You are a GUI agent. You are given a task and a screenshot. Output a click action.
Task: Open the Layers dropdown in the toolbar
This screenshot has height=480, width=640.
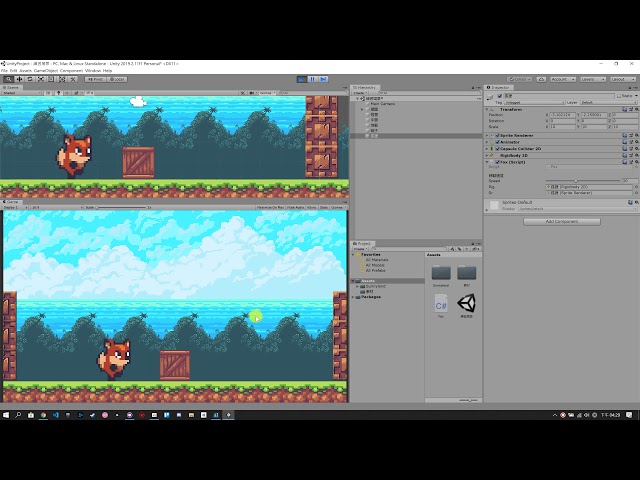pos(593,79)
